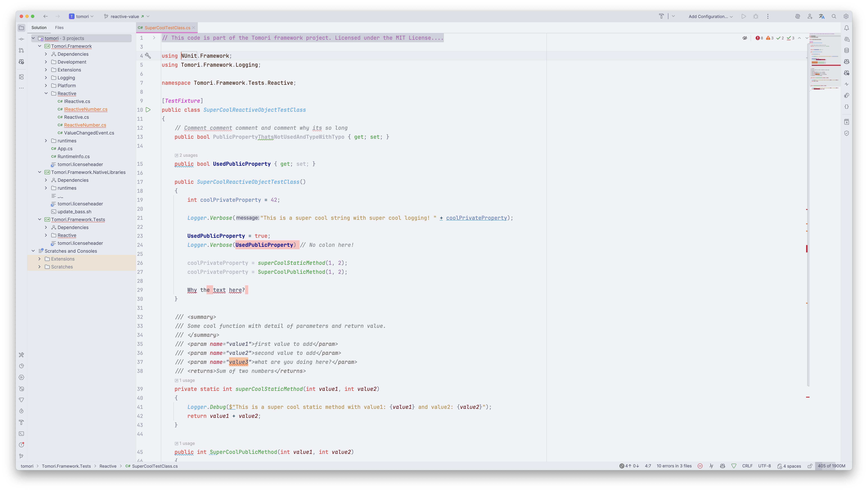Image resolution: width=868 pixels, height=491 pixels.
Task: Click the wrench quick-fix icon
Action: pyautogui.click(x=148, y=56)
